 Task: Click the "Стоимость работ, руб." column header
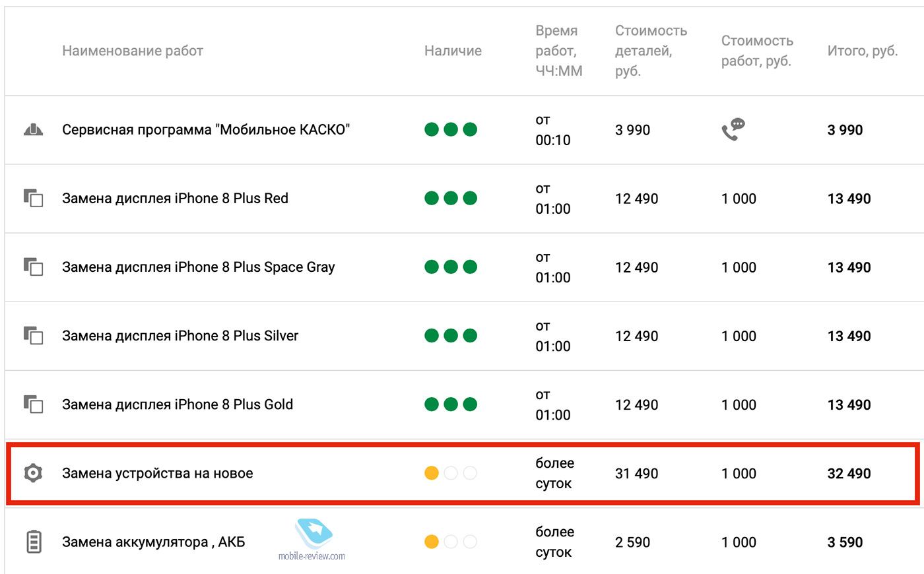(x=756, y=51)
